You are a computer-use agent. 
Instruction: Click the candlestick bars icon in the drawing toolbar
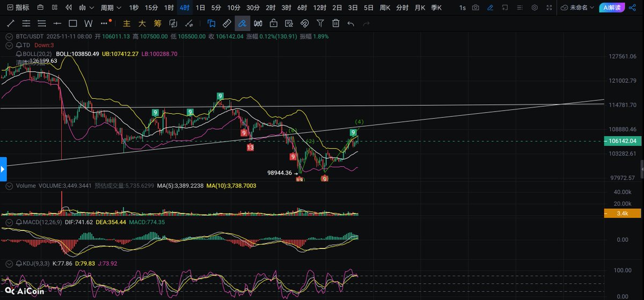(x=258, y=23)
